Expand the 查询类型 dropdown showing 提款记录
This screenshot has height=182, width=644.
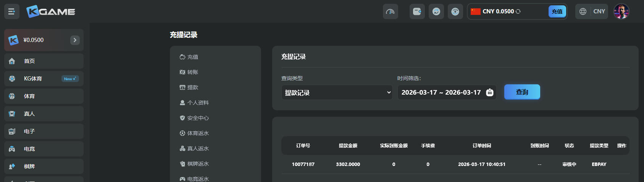[337, 92]
